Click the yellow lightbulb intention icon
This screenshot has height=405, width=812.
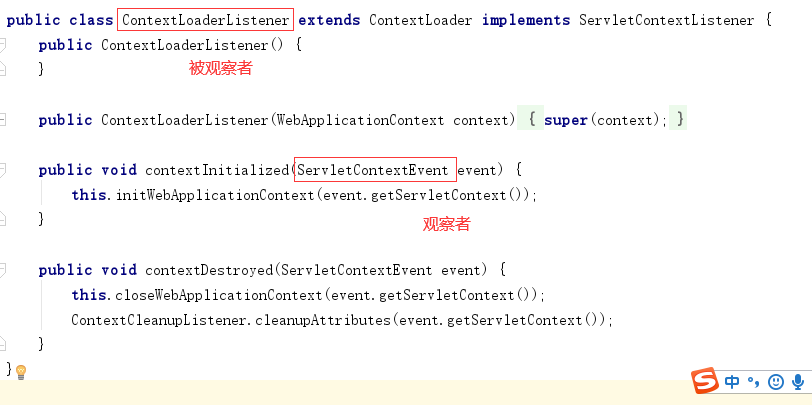point(21,372)
